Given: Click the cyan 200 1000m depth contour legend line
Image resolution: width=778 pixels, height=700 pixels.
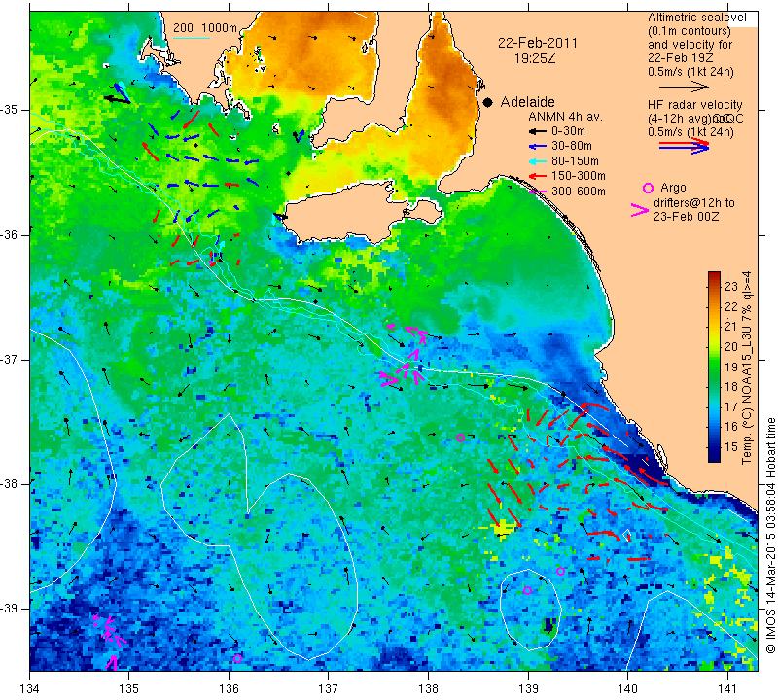Looking at the screenshot, I should [192, 38].
